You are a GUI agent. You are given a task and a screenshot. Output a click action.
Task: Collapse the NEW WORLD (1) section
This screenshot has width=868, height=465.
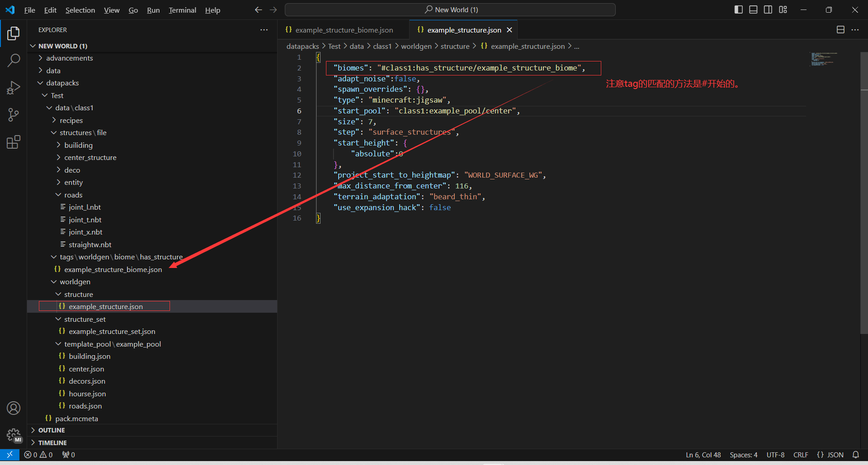click(152, 46)
